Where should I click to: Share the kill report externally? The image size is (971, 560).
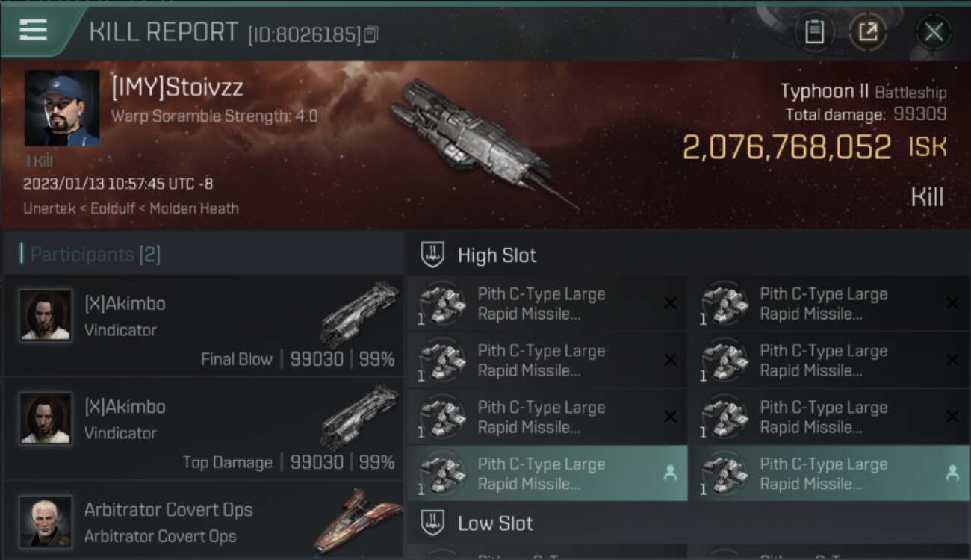coord(867,31)
